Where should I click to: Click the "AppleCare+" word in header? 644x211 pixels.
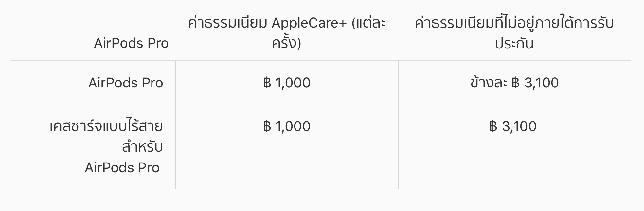click(x=309, y=23)
